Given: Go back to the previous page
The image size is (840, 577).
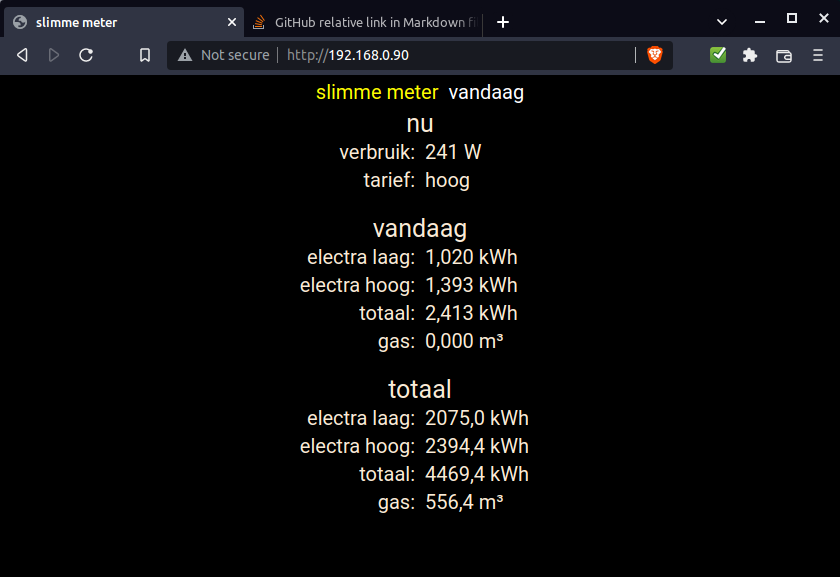Looking at the screenshot, I should (x=22, y=55).
